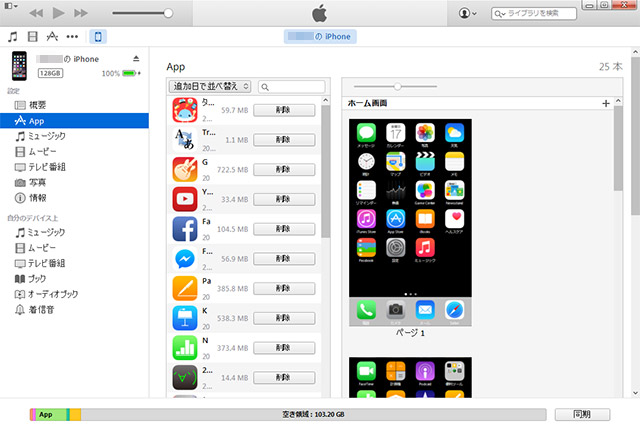Viewport: 640px width, 430px height.
Task: Click the YouTube app icon in list
Action: click(x=183, y=199)
